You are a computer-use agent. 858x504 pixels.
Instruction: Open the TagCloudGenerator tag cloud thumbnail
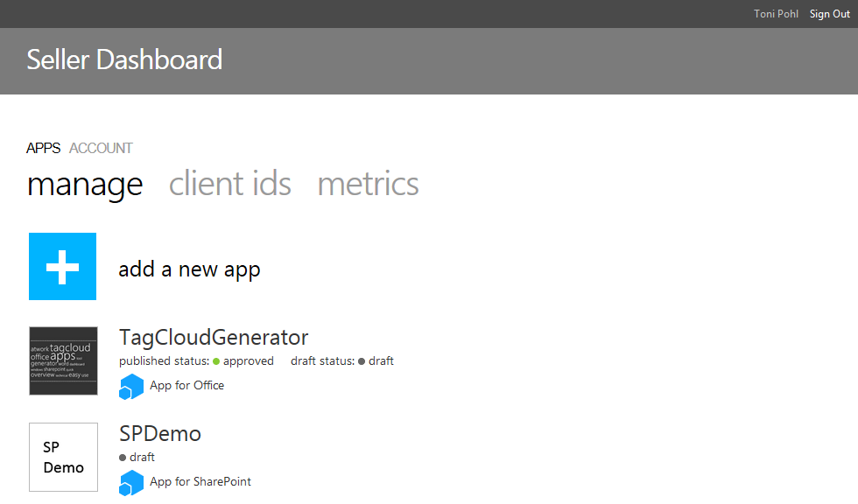click(x=63, y=361)
